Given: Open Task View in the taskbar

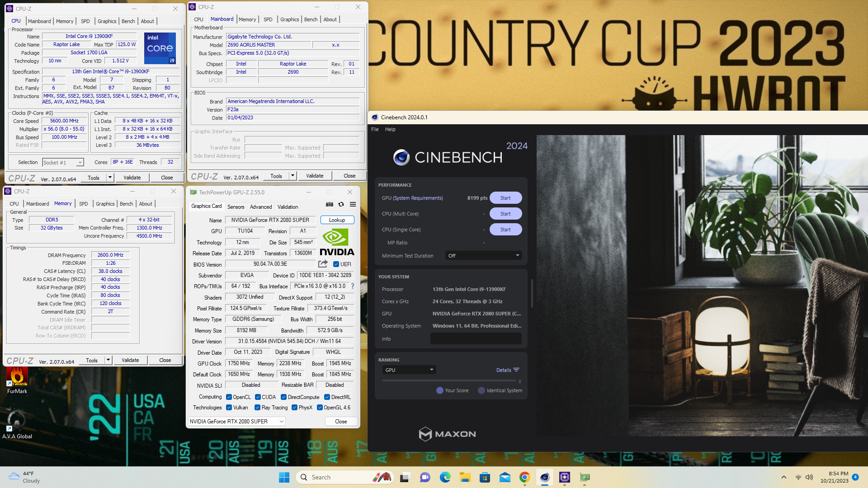Looking at the screenshot, I should point(405,477).
